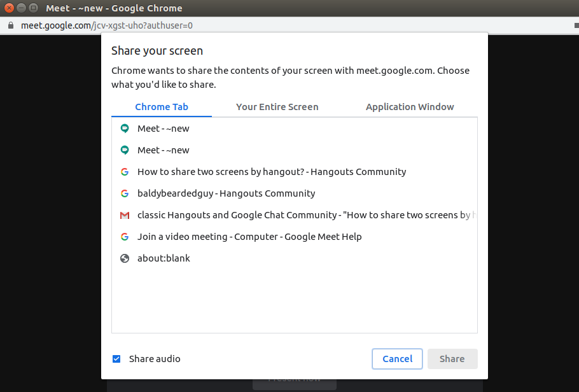Choose the classic Hangouts Gmail entry

pyautogui.click(x=305, y=215)
